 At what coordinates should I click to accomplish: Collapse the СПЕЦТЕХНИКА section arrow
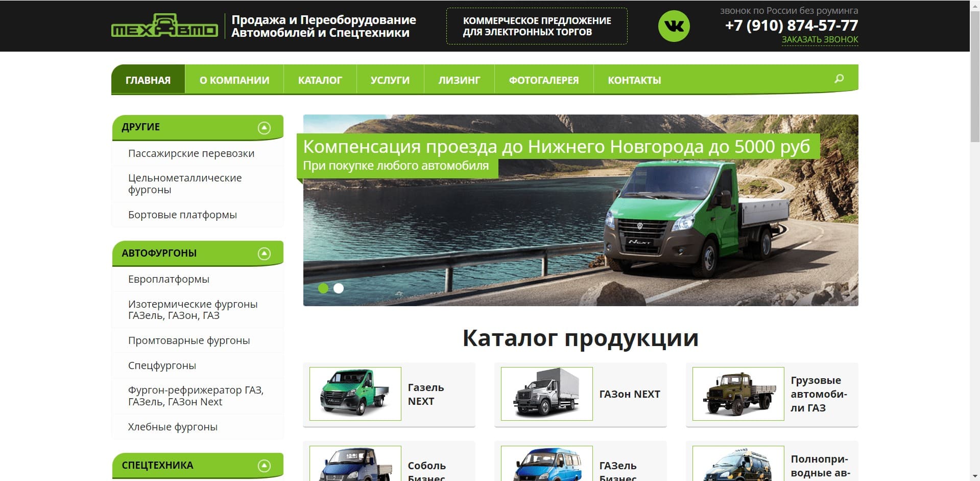tap(264, 466)
